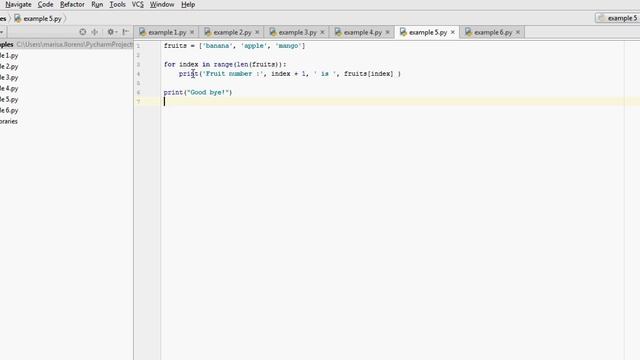Click the Python file icon on example 1.py tab

[142, 32]
